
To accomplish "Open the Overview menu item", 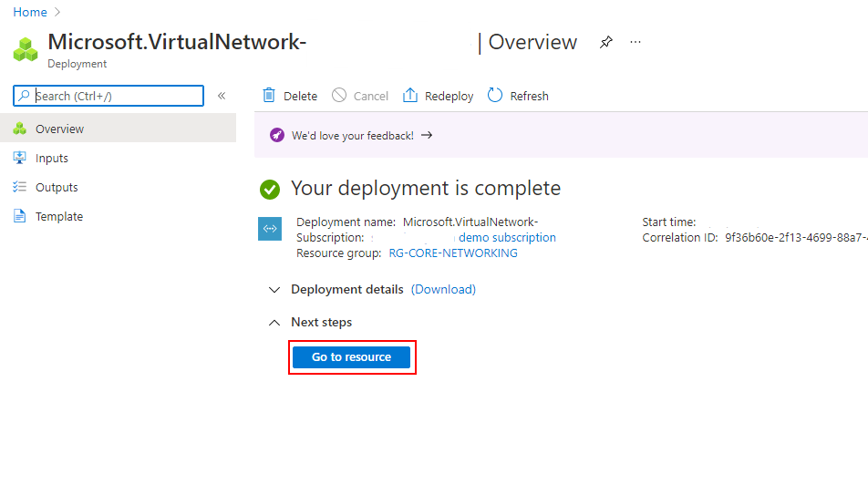I will click(59, 129).
